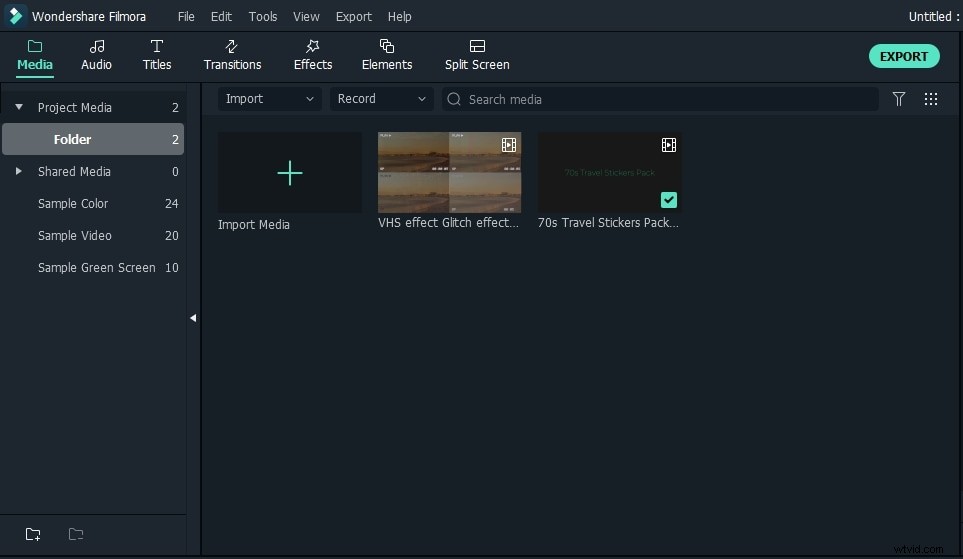This screenshot has height=559, width=963.
Task: Click the Import Media plus tile
Action: click(x=290, y=173)
